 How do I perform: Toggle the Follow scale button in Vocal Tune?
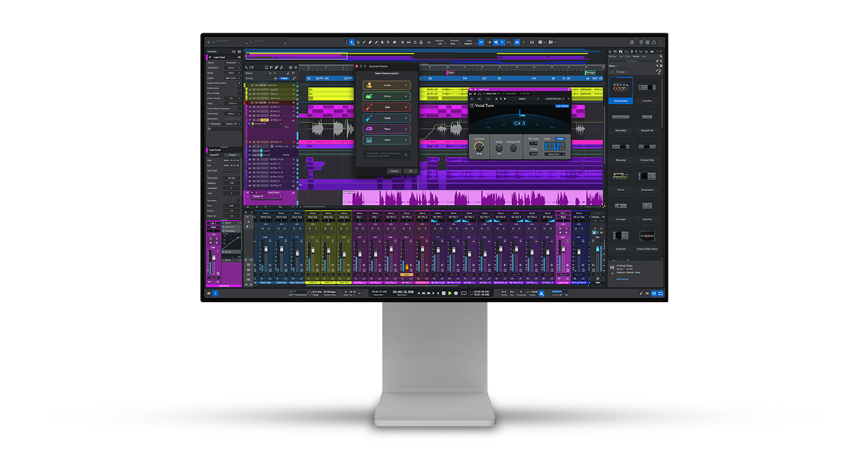pos(560,138)
